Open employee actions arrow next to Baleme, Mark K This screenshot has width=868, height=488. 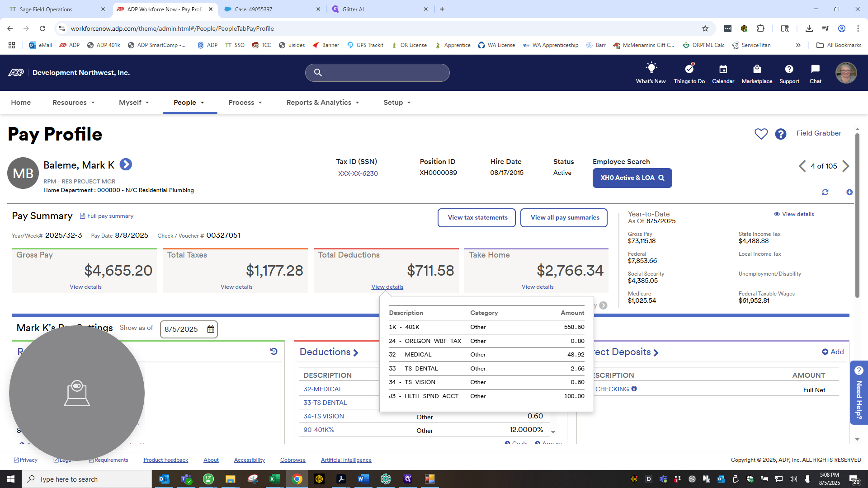[x=126, y=164]
